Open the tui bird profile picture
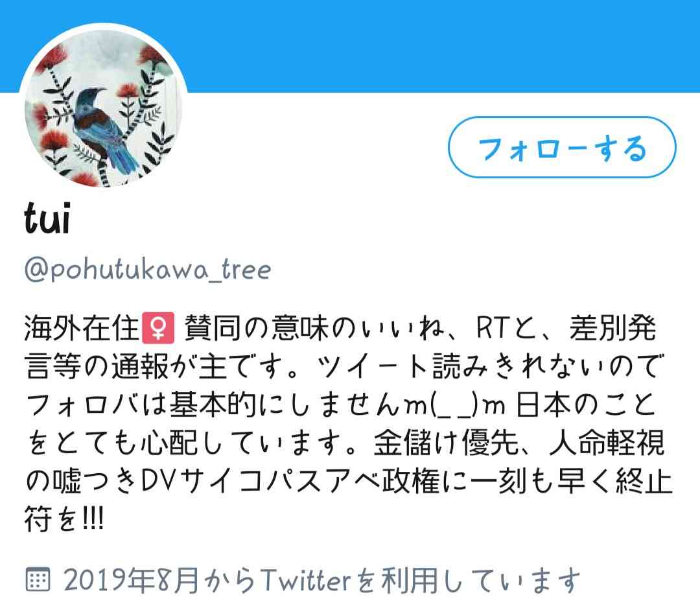 pyautogui.click(x=103, y=107)
